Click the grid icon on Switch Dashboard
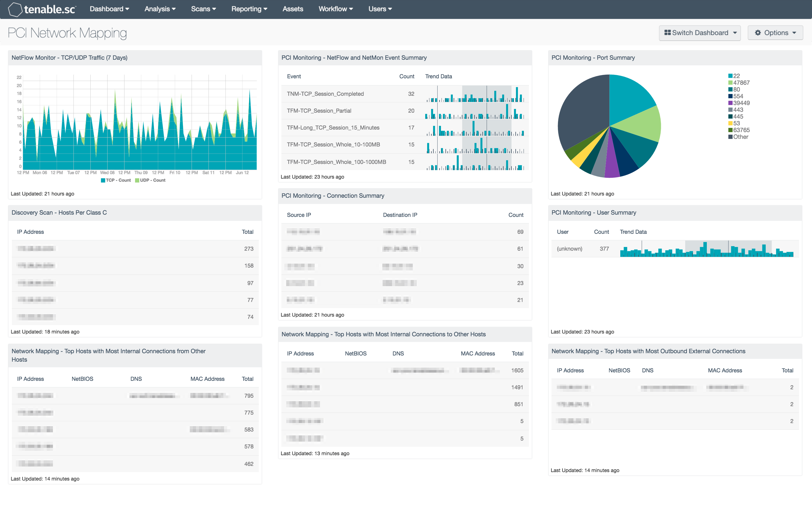This screenshot has width=812, height=507. [x=667, y=33]
